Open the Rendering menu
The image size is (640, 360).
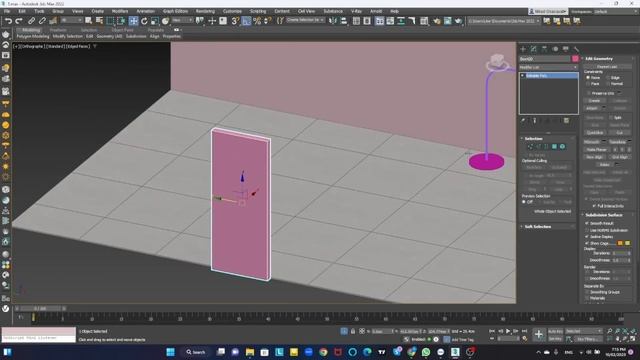pyautogui.click(x=205, y=11)
